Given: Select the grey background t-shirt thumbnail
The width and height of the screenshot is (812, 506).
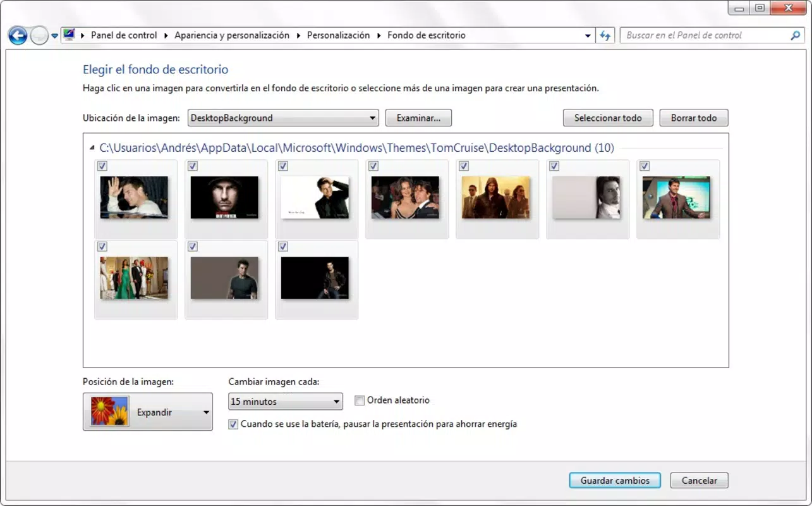Looking at the screenshot, I should click(x=224, y=278).
